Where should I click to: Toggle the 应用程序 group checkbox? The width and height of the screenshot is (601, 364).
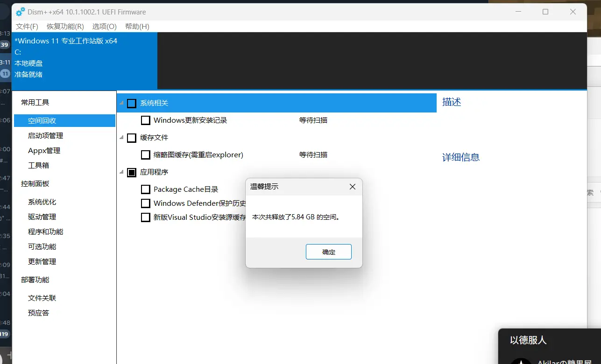(132, 172)
